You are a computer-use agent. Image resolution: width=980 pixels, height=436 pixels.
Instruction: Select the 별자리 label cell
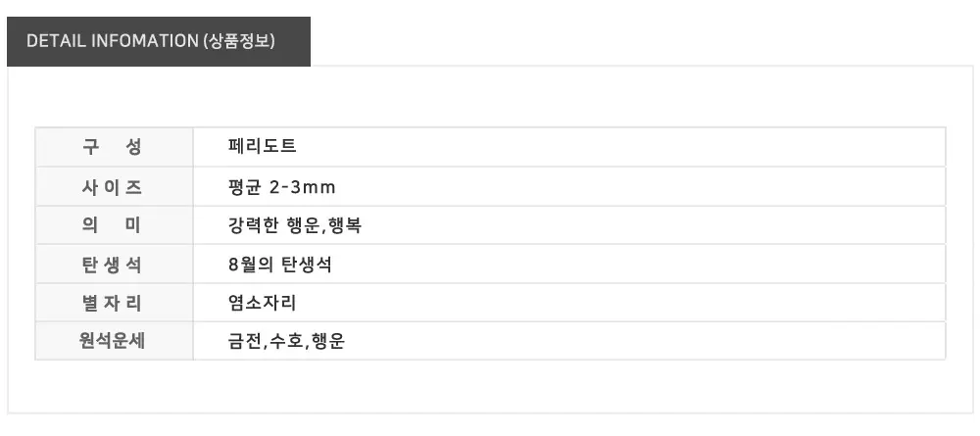click(114, 304)
